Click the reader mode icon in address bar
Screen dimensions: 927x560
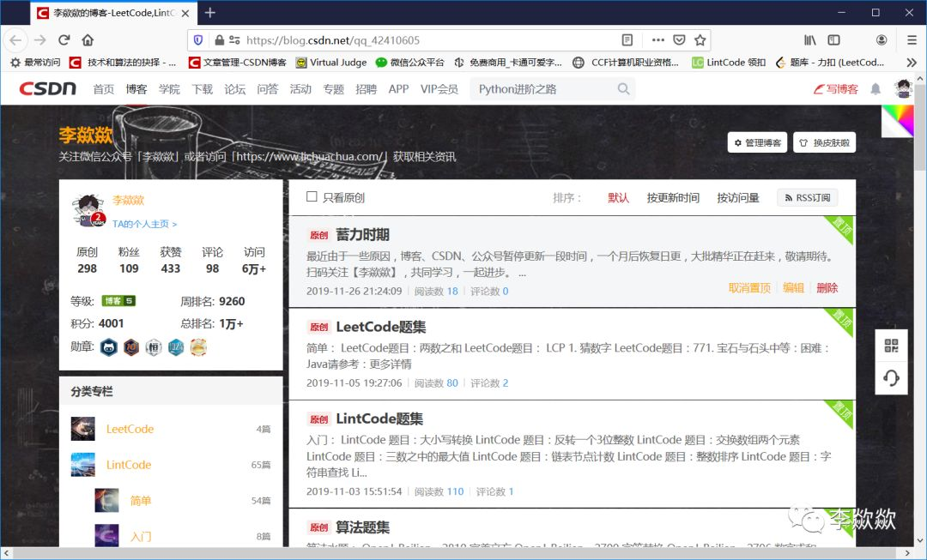627,39
